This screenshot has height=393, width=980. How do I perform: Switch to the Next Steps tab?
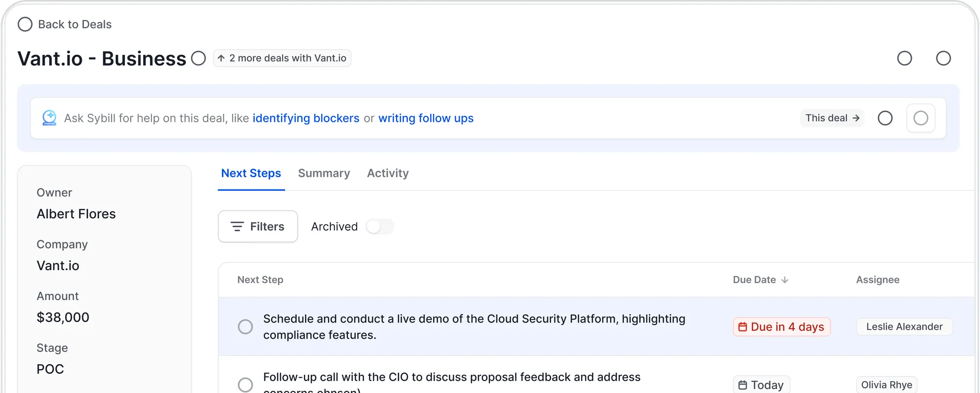[251, 173]
